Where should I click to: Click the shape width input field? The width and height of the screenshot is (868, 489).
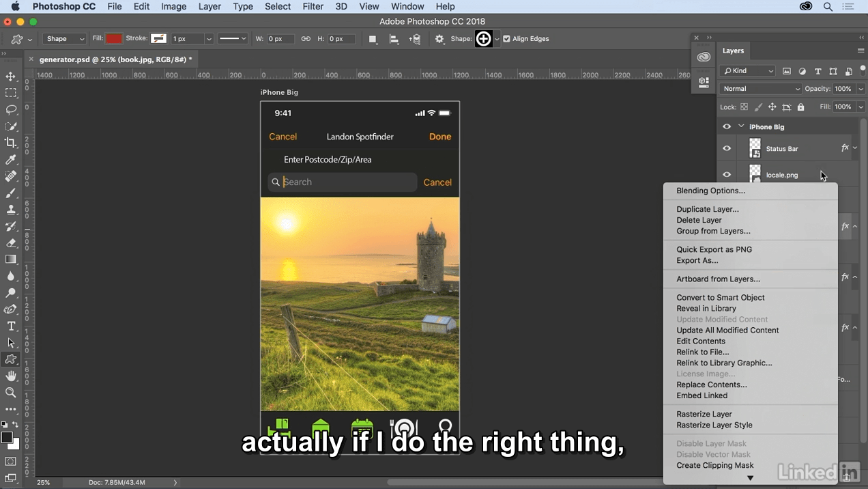280,39
